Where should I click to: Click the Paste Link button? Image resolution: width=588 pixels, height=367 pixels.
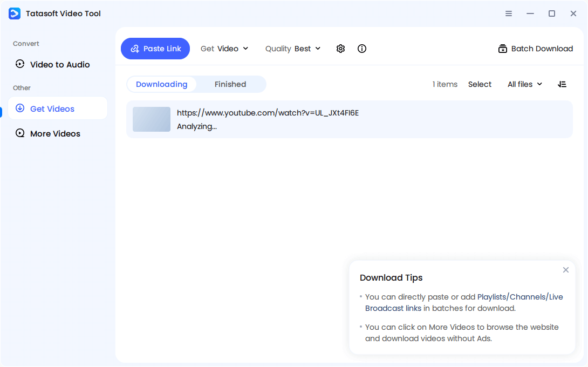coord(155,49)
